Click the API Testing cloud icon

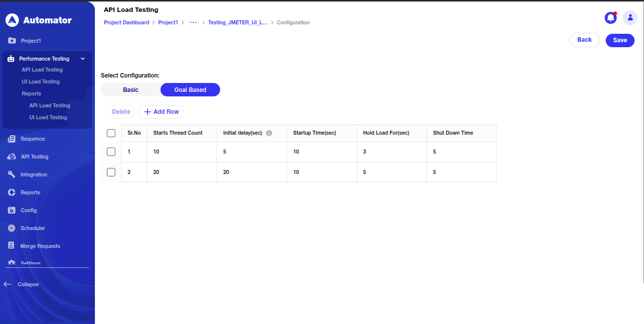click(12, 157)
